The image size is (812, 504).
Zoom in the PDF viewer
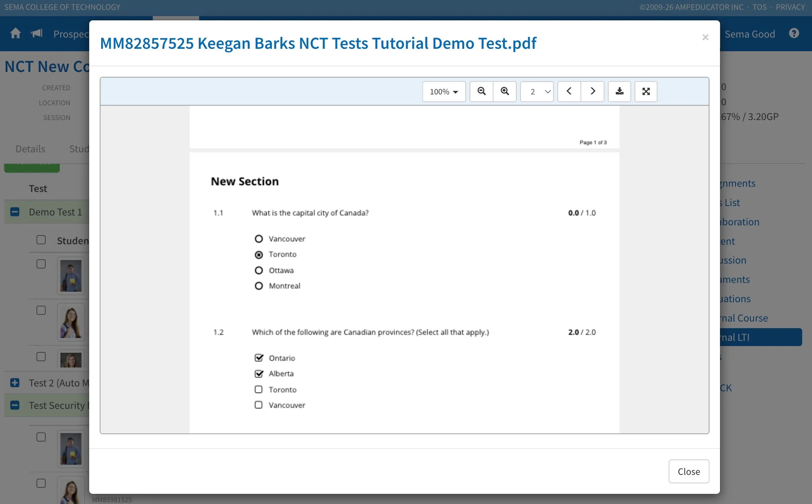point(505,92)
